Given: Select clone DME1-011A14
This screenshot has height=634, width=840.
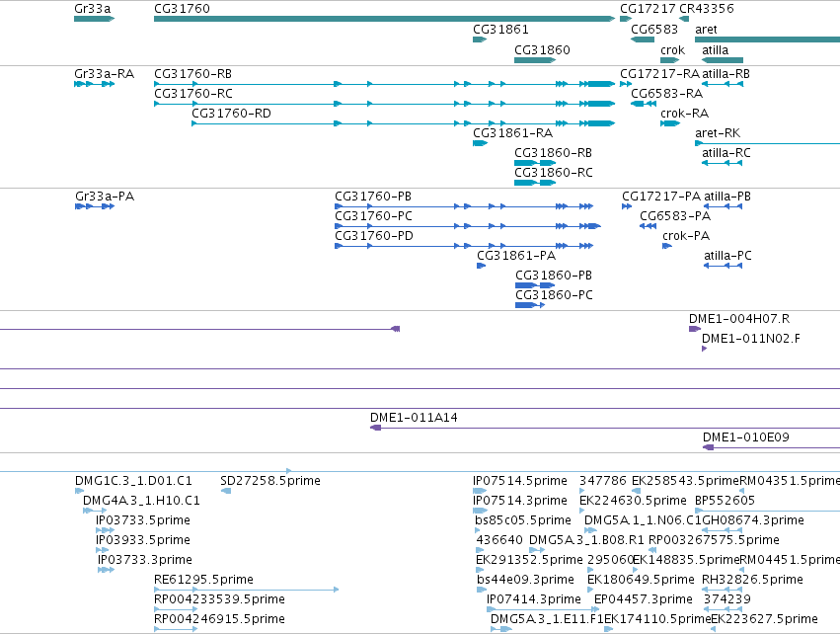Looking at the screenshot, I should click(414, 418).
